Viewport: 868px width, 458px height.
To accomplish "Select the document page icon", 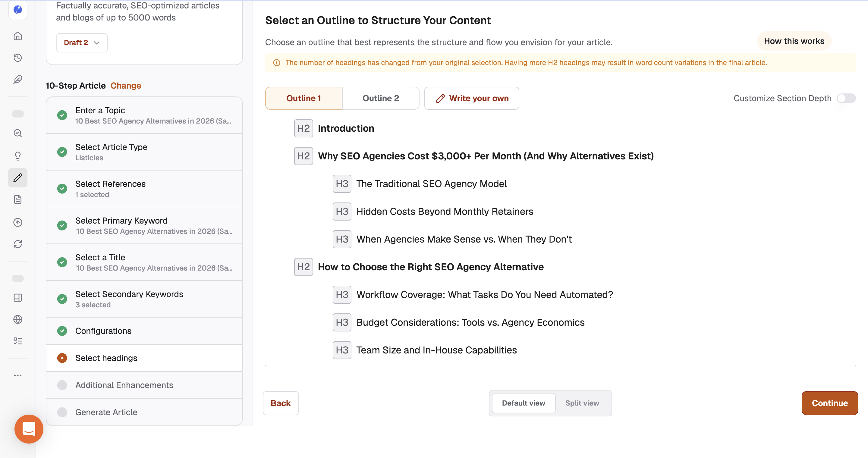I will (18, 199).
